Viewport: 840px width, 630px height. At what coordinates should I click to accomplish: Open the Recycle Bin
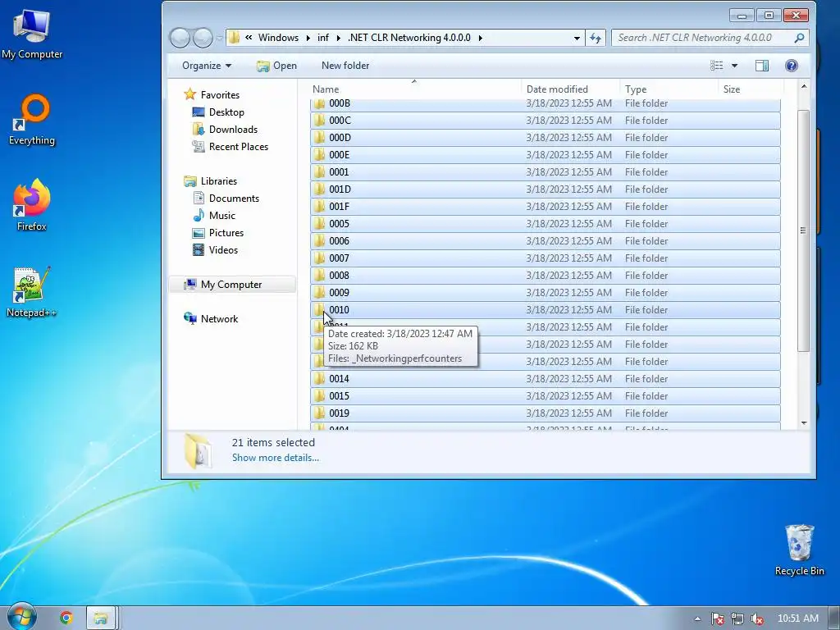(799, 550)
